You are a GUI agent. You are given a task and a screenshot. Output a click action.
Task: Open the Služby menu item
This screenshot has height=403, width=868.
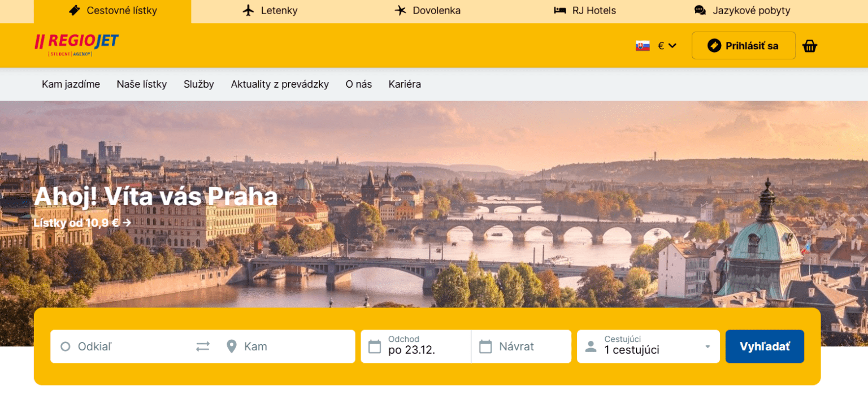[x=198, y=84]
